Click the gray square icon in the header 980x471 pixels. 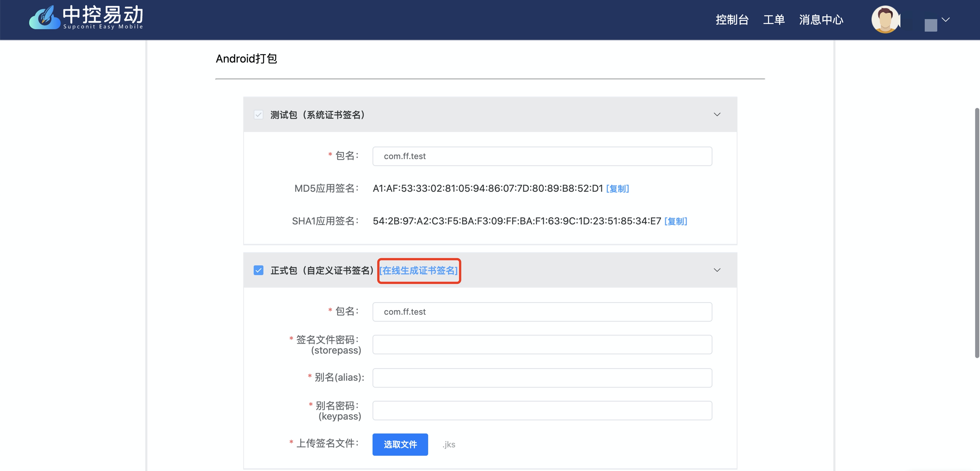[931, 25]
